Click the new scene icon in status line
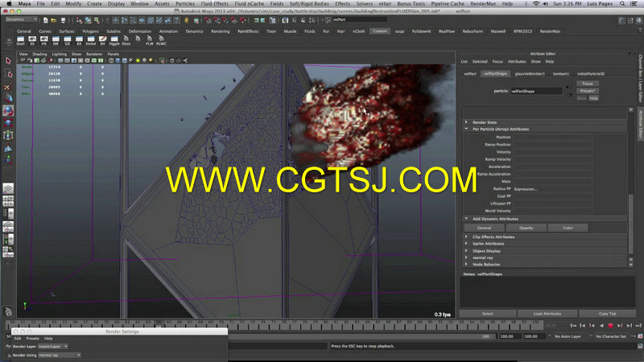 (x=45, y=19)
